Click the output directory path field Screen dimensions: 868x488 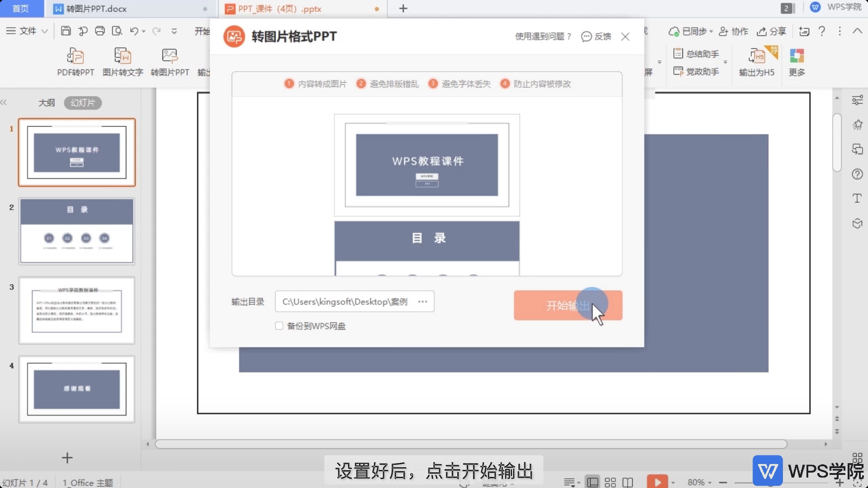[354, 301]
